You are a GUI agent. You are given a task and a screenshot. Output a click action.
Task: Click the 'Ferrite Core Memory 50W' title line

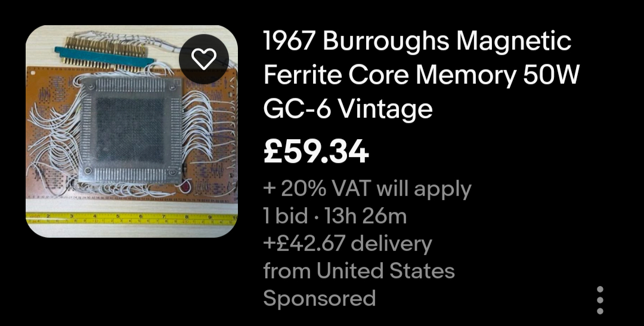[421, 75]
